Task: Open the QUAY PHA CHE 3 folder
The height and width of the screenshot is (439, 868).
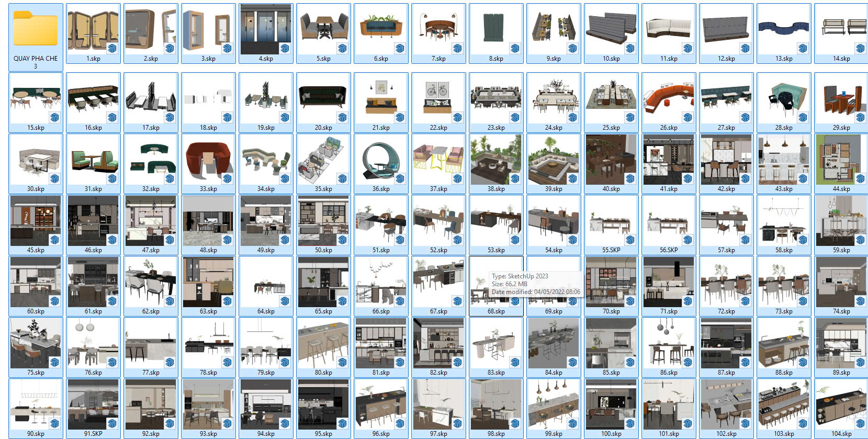Action: [x=36, y=31]
